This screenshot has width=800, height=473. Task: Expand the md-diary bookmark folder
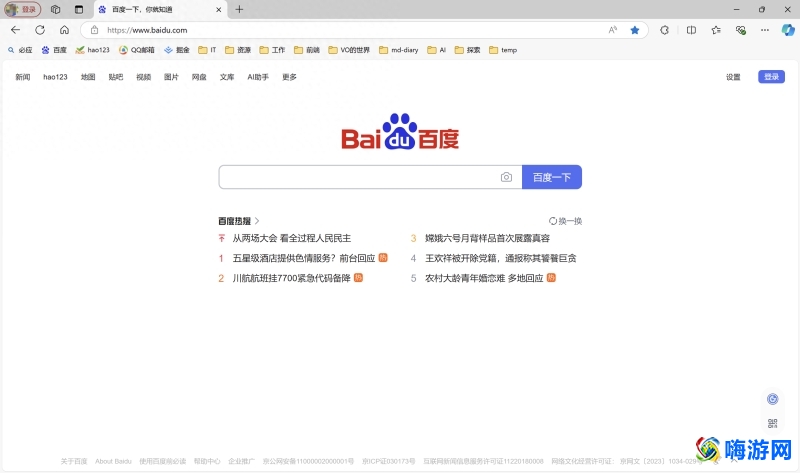coord(399,50)
